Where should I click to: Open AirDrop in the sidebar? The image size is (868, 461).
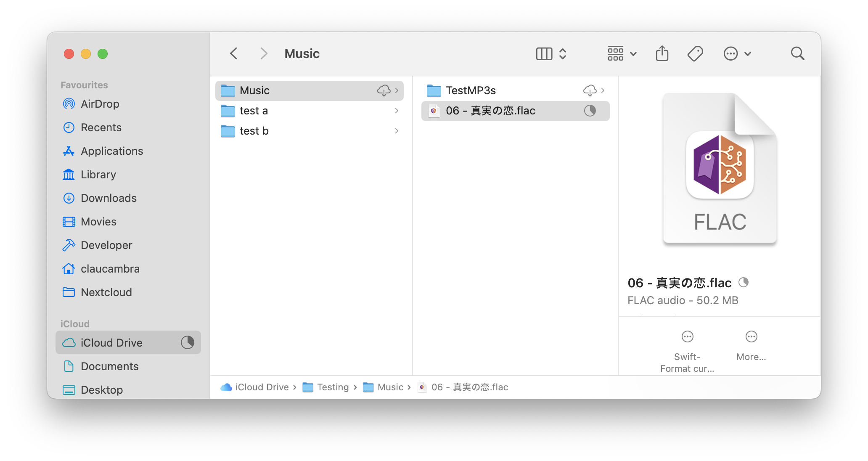(128, 104)
